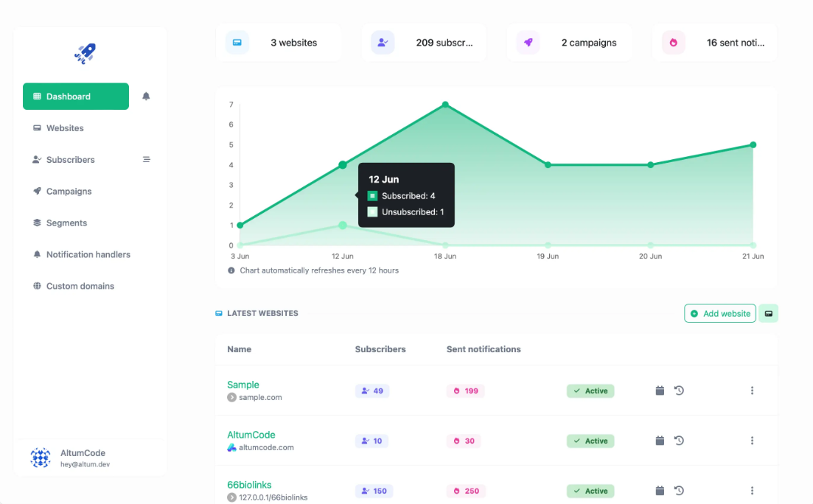Click the Add website button
Screen dimensions: 813x504
(x=719, y=313)
